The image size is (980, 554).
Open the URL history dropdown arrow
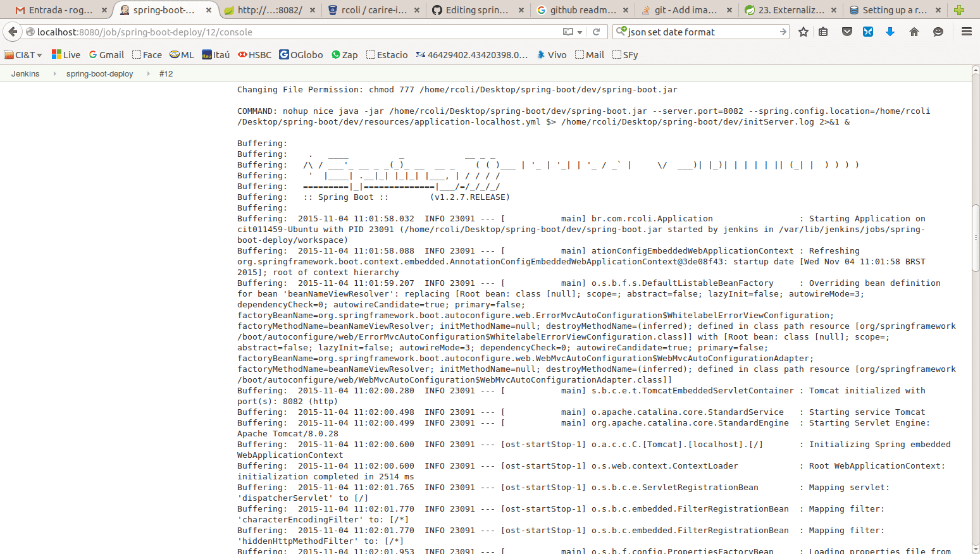pos(580,32)
